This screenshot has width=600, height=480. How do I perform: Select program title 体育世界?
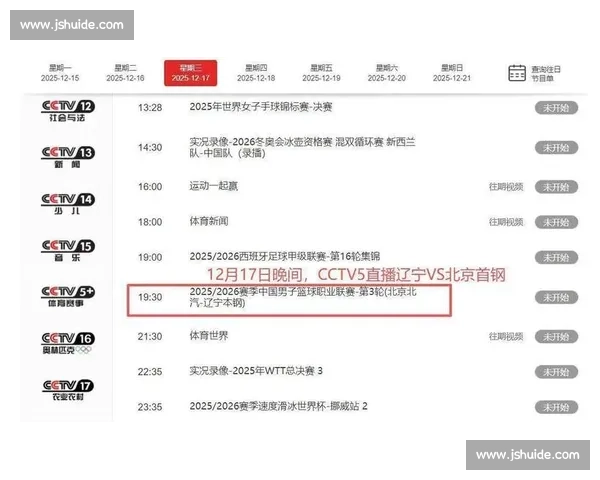(x=209, y=336)
